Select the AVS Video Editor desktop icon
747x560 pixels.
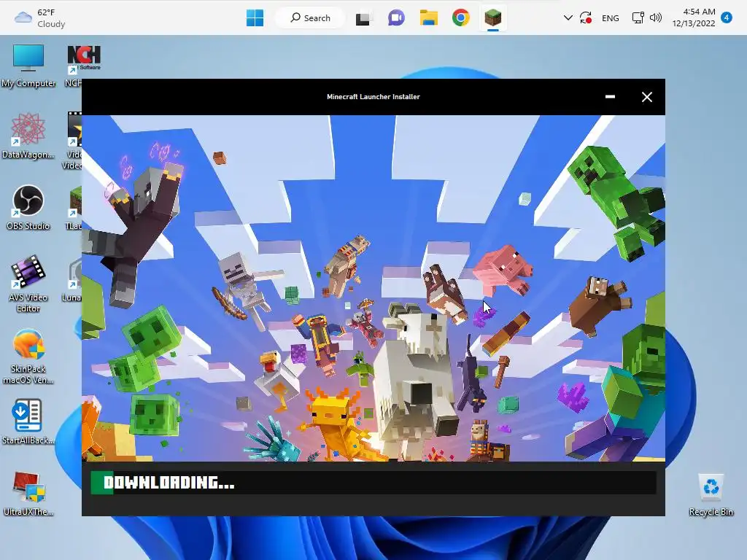pyautogui.click(x=28, y=284)
